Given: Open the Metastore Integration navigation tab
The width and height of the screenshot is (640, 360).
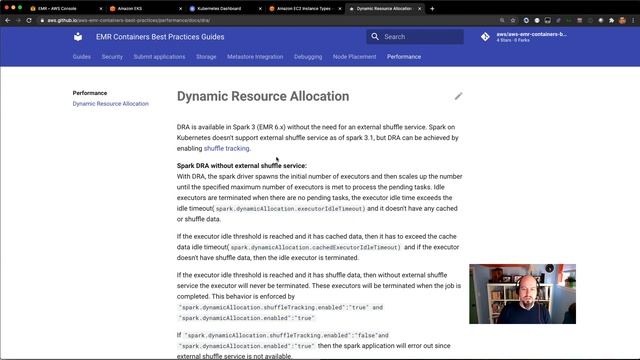Looking at the screenshot, I should (x=255, y=57).
